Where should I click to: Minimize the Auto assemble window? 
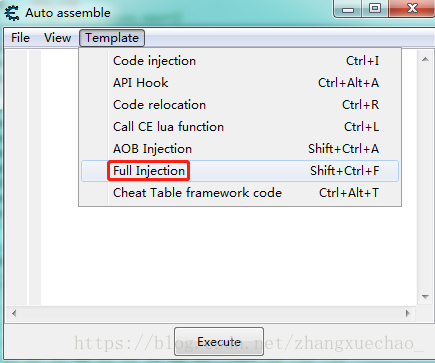(348, 9)
